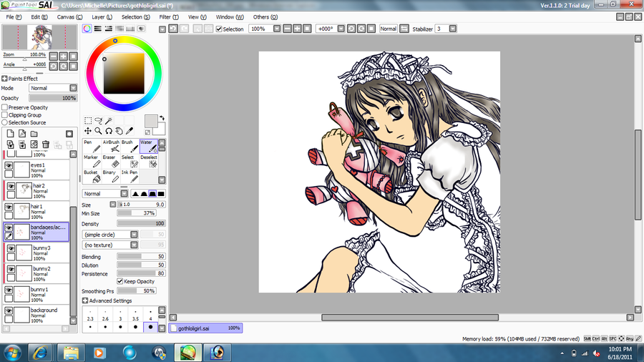
Task: Open Windows Start button
Action: tap(12, 353)
